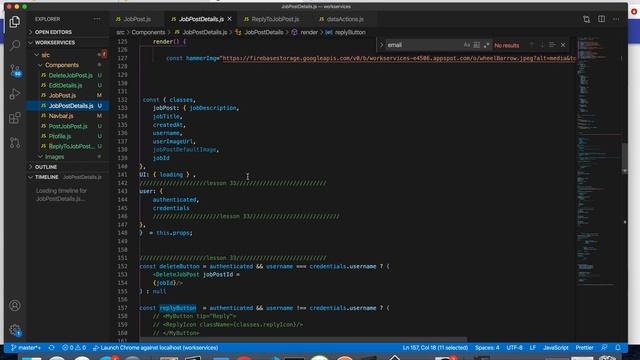Screen dimensions: 640x360
Task: Open Explorer more actions ellipsis
Action: (97, 19)
